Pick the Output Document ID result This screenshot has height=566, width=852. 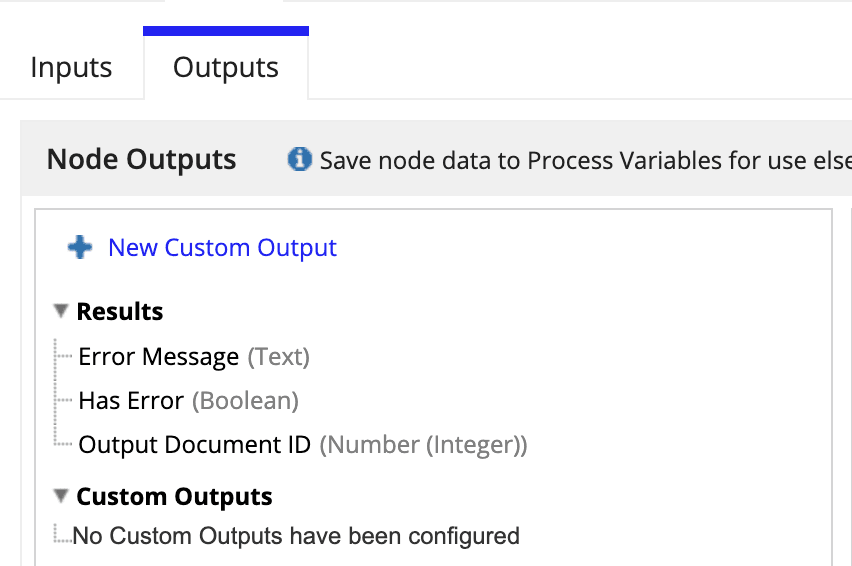(195, 445)
